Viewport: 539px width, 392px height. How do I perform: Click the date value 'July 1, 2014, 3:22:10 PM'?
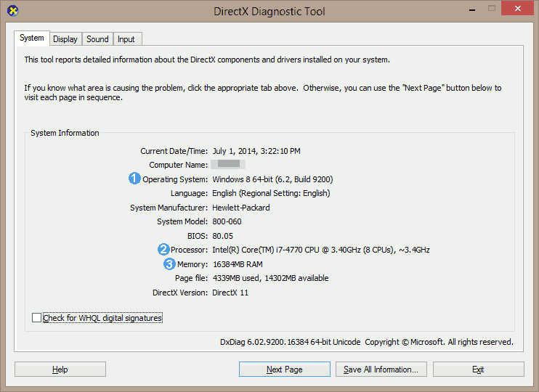[256, 151]
